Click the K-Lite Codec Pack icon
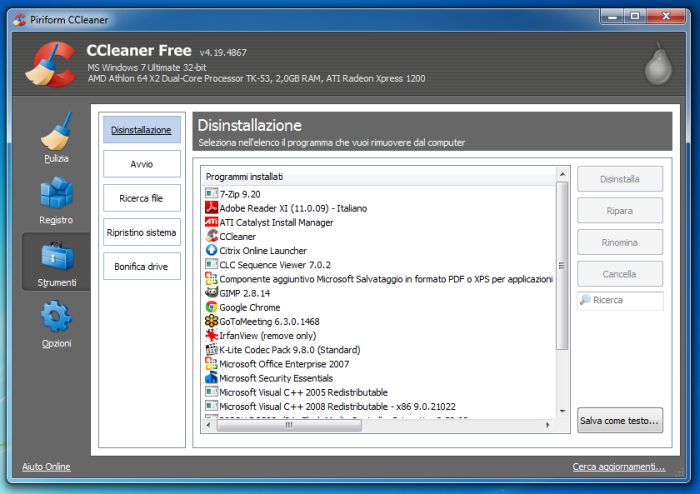 [211, 349]
